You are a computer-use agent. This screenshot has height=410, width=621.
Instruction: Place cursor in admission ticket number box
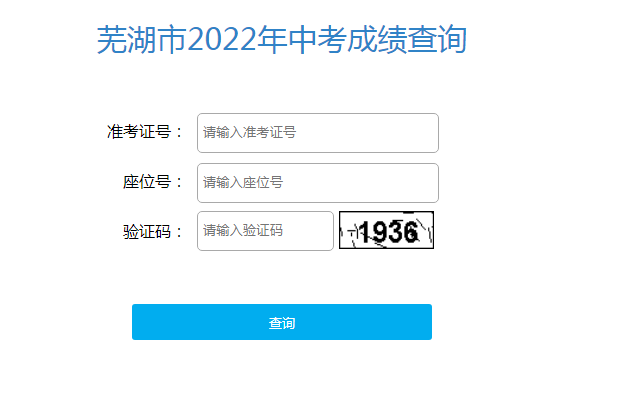coord(318,133)
